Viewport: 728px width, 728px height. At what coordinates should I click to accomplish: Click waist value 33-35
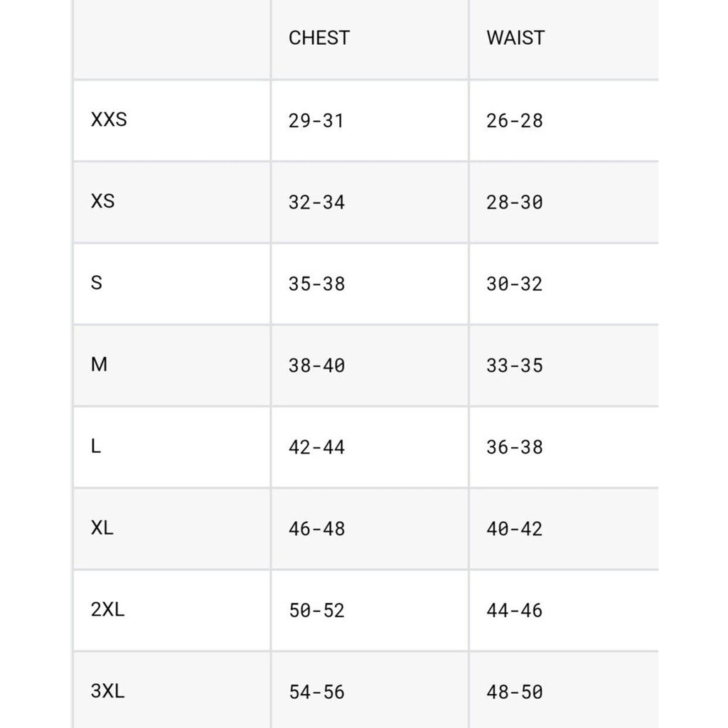(515, 366)
